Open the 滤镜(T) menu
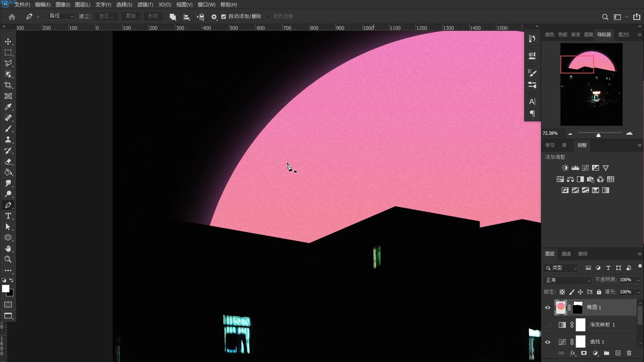This screenshot has height=362, width=644. 145,5
